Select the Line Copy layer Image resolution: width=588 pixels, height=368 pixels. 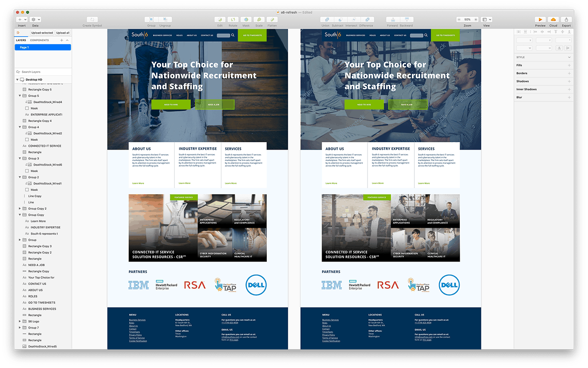click(x=43, y=196)
